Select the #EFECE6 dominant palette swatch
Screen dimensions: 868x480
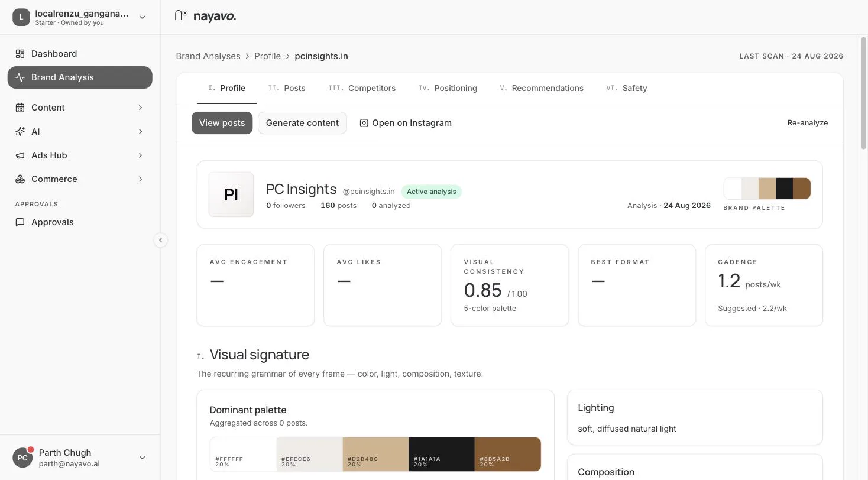click(309, 454)
